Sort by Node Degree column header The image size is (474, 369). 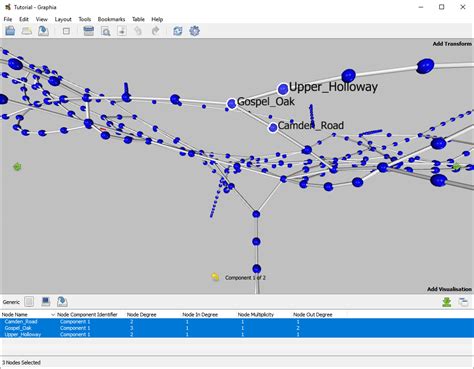(x=141, y=315)
